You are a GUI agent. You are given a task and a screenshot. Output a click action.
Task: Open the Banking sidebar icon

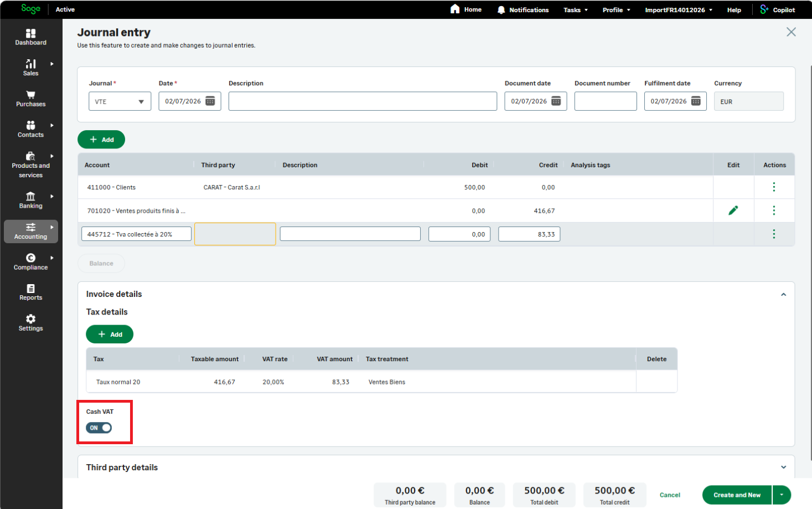coord(30,196)
